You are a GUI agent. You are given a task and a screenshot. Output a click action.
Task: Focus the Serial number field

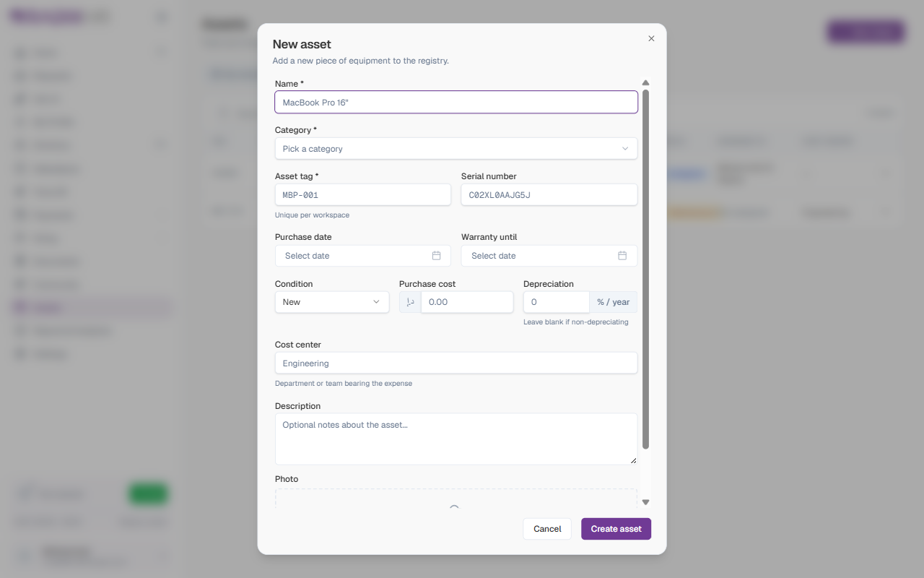coord(549,195)
